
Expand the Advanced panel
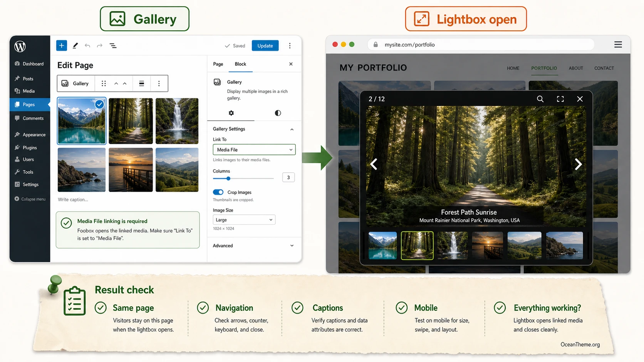click(254, 245)
